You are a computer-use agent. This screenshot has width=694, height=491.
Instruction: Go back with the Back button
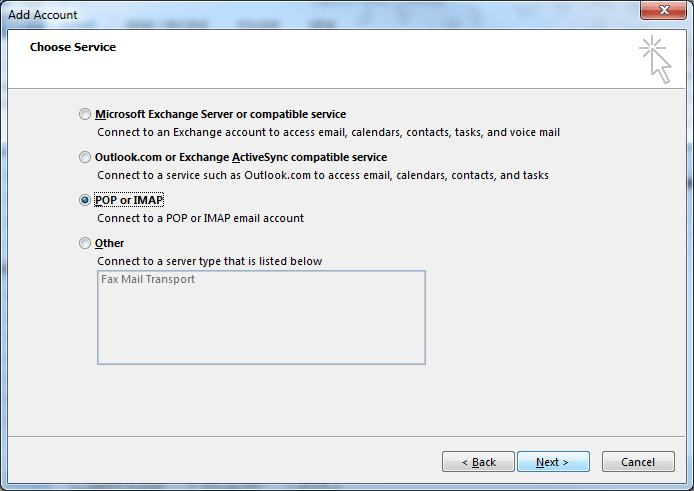478,462
